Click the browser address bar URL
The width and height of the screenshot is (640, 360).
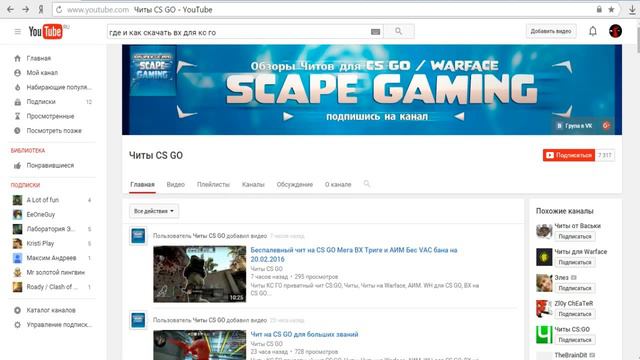click(98, 9)
